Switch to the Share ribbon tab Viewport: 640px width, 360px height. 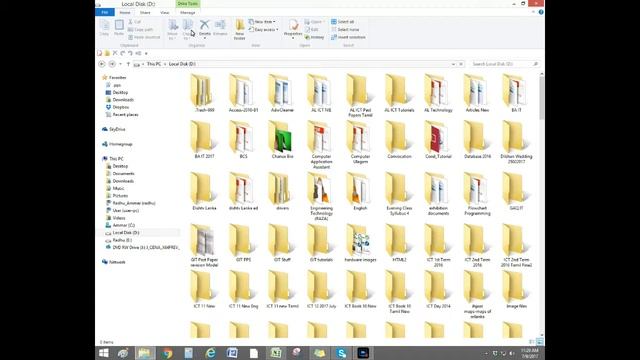(x=145, y=13)
